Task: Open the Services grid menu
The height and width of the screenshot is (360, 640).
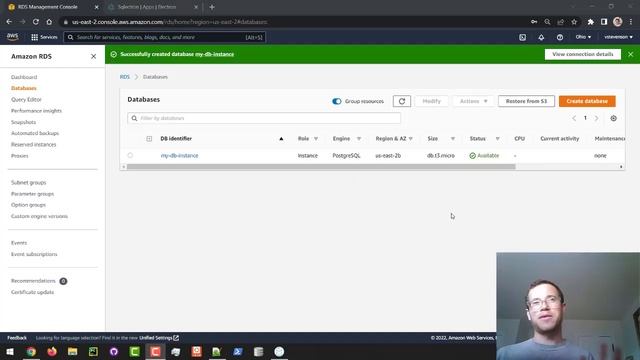Action: click(x=44, y=37)
